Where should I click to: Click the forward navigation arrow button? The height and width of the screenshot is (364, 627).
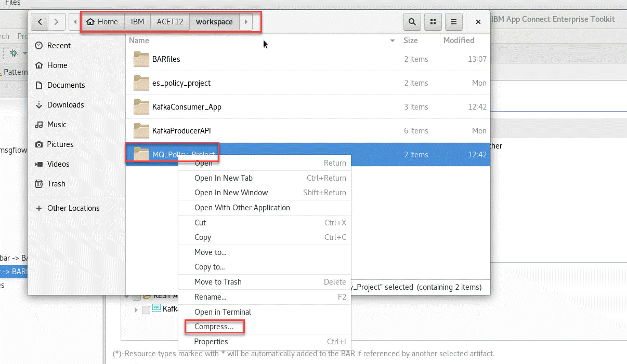coord(57,22)
